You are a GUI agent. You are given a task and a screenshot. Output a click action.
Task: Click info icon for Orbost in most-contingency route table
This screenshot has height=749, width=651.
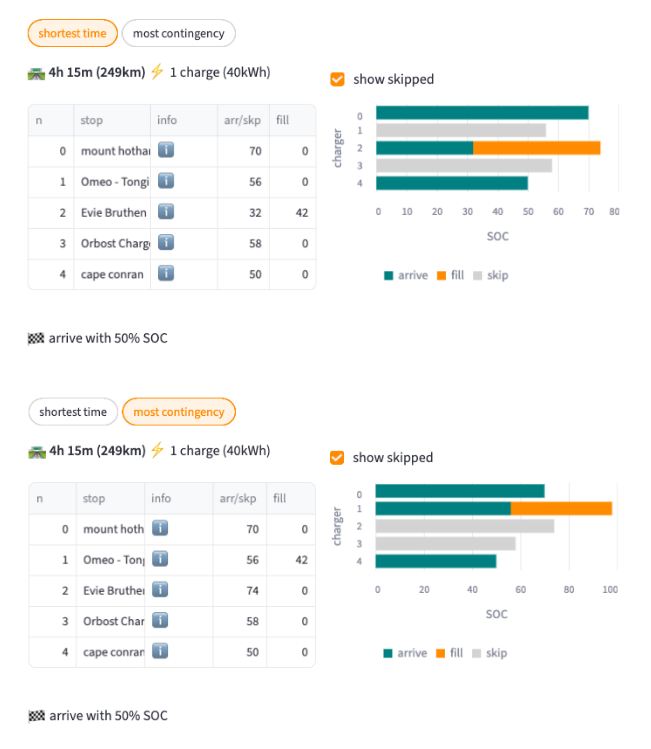160,621
